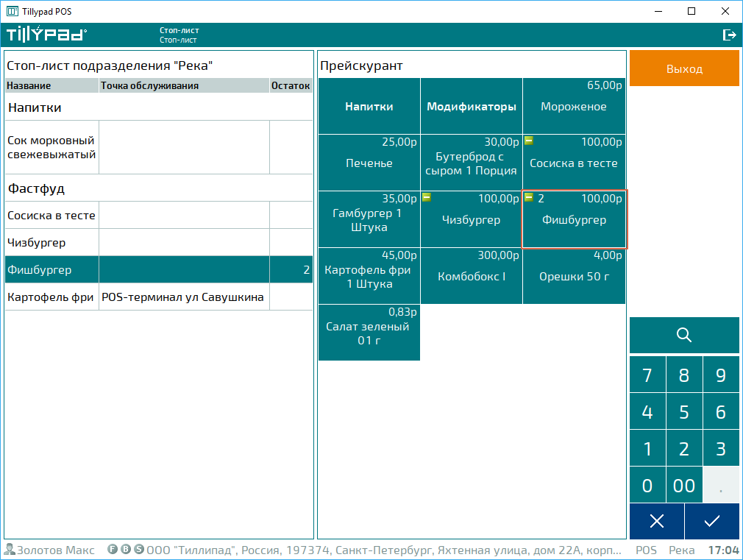Click the Tillypad logo in header

point(46,35)
